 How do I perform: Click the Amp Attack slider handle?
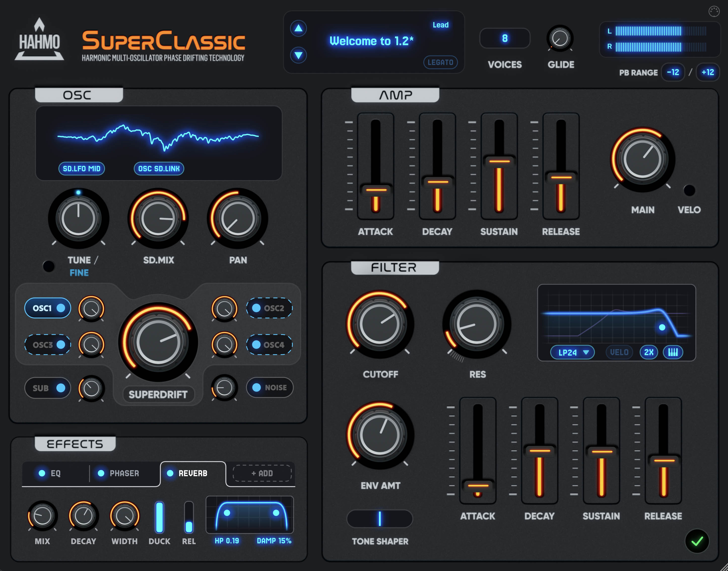pyautogui.click(x=376, y=190)
